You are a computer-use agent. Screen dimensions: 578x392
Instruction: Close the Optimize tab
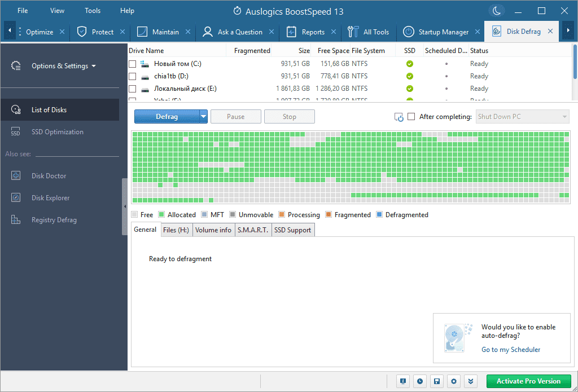tap(62, 32)
